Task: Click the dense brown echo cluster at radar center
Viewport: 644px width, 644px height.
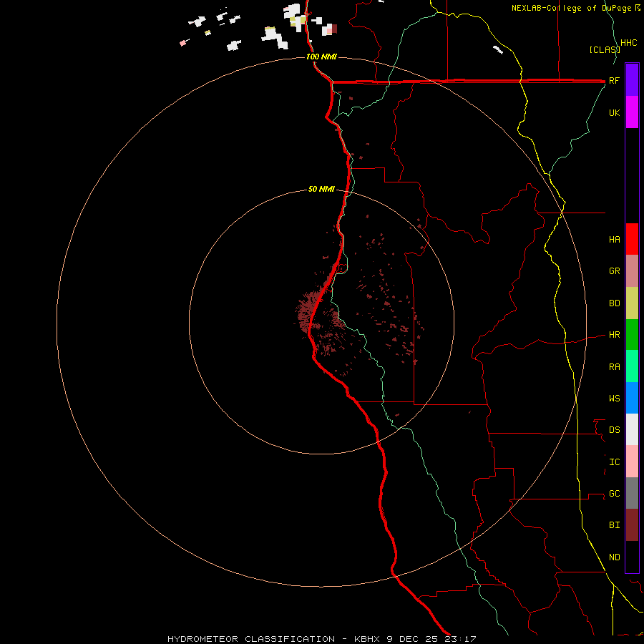Action: coord(309,312)
